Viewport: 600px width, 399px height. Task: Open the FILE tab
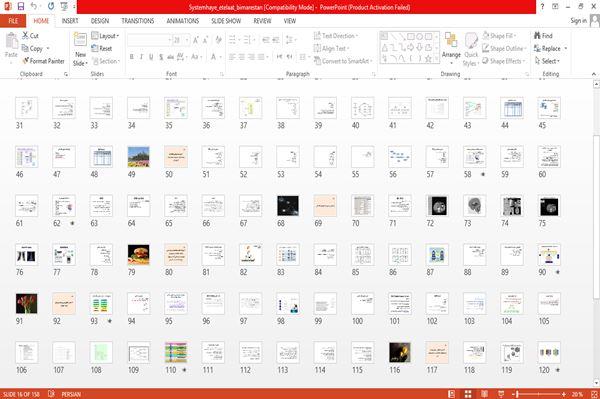point(13,21)
